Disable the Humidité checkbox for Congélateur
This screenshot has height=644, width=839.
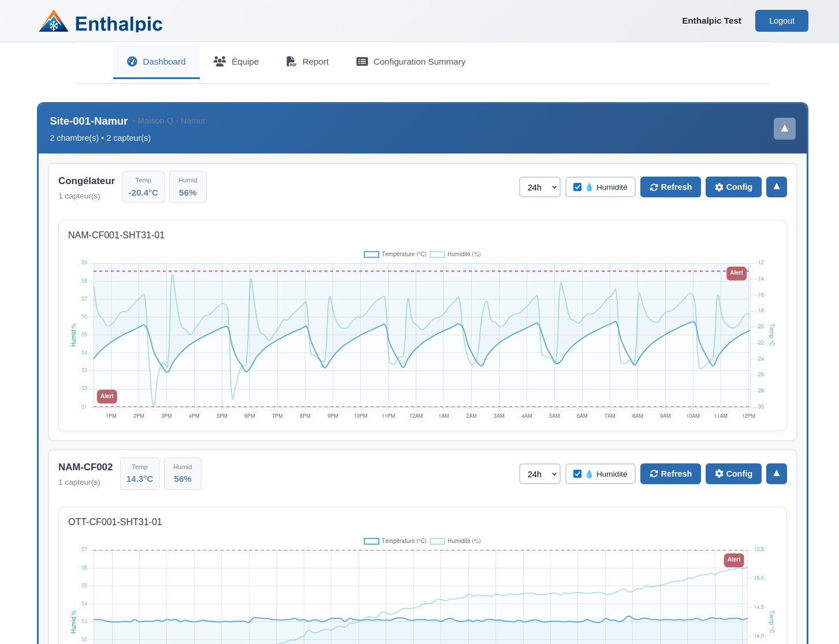577,187
